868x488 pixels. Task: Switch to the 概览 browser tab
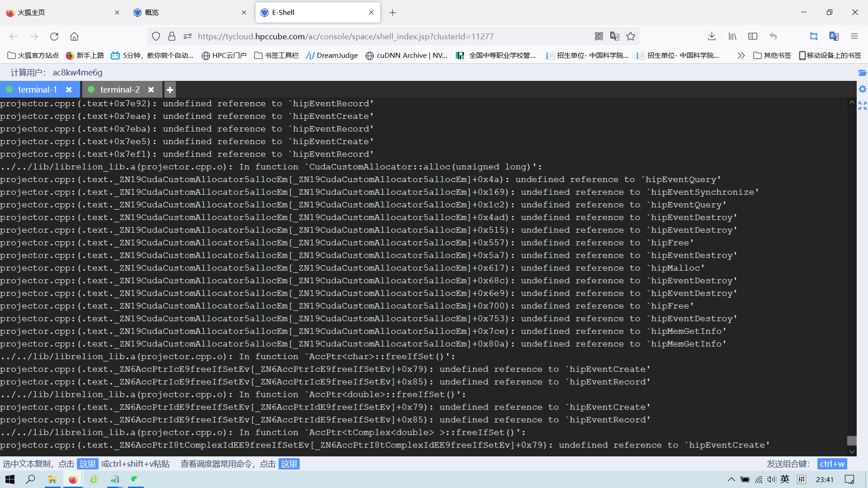pyautogui.click(x=190, y=13)
